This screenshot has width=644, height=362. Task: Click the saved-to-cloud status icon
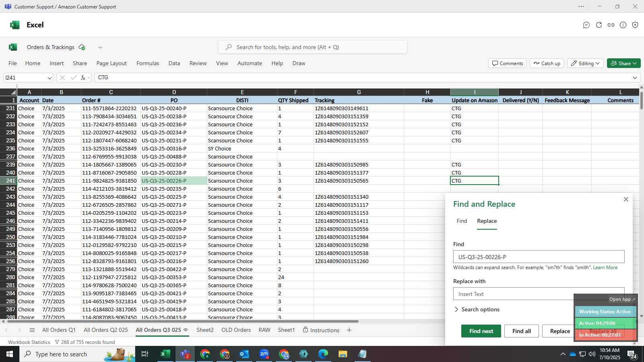[82, 47]
